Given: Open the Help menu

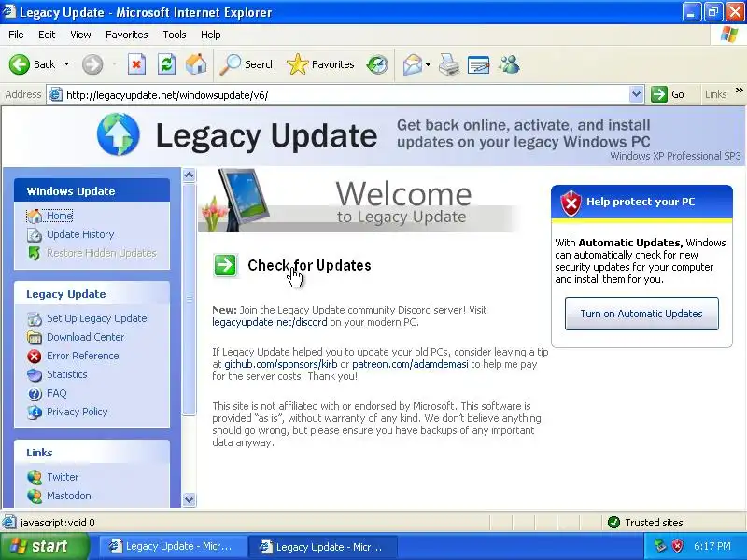Looking at the screenshot, I should click(211, 35).
